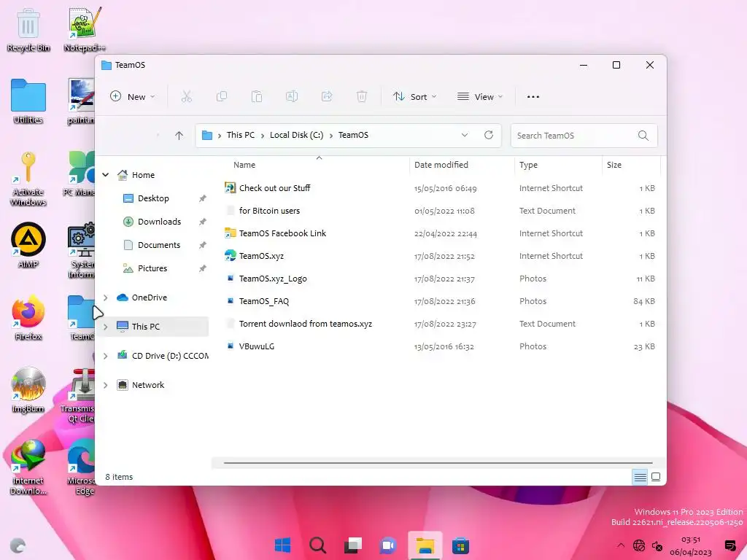Select Desktop in navigation pane
Screen dimensions: 747x560
153,198
